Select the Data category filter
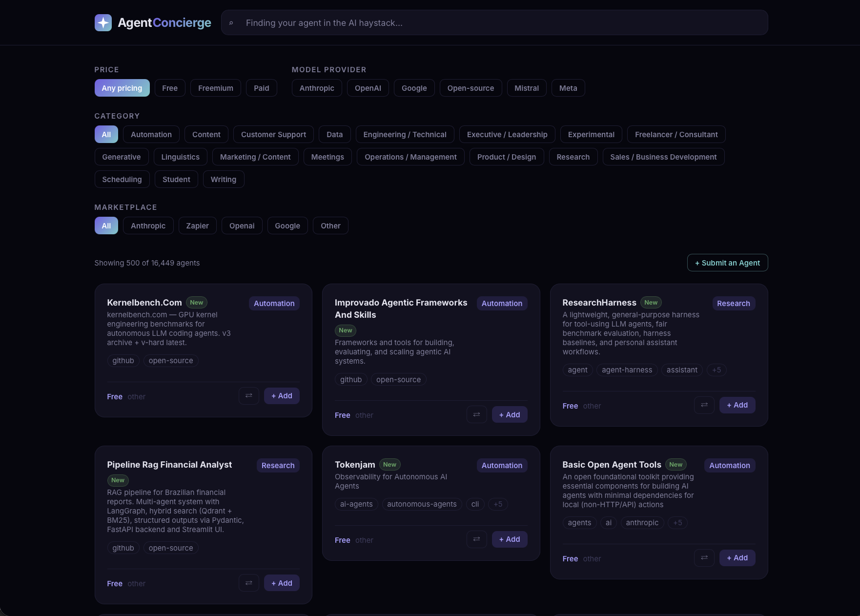This screenshot has width=860, height=616. (335, 134)
